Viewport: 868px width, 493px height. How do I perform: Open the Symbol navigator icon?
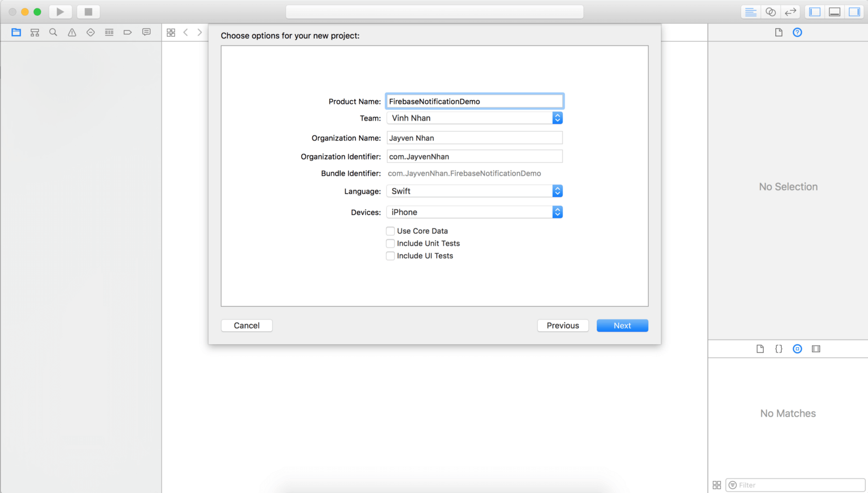(x=35, y=33)
